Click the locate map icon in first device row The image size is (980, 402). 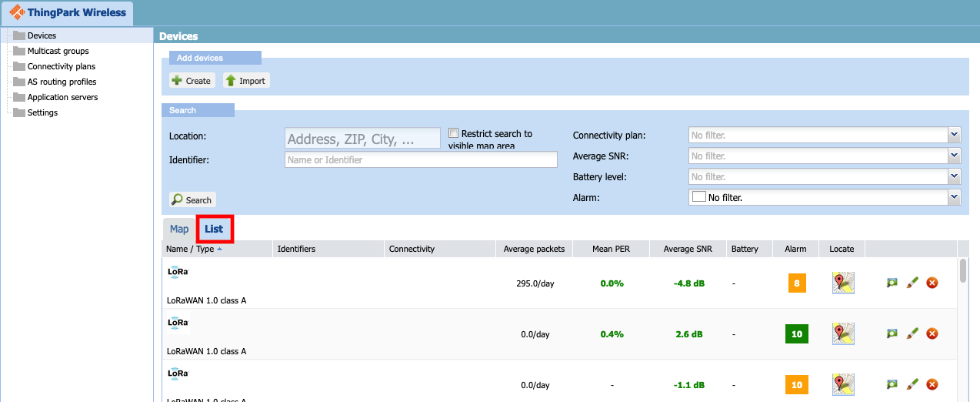click(843, 283)
